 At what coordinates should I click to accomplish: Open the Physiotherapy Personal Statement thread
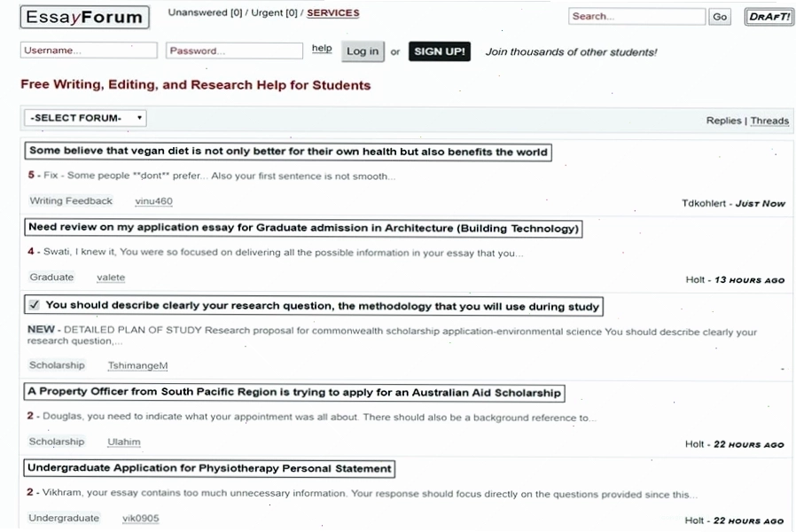click(x=209, y=468)
